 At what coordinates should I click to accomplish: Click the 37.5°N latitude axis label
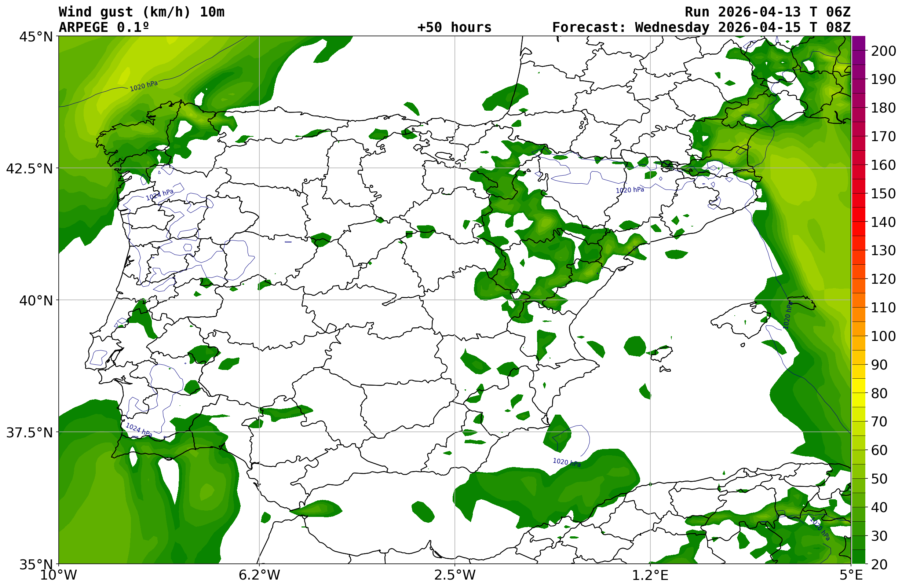tap(29, 433)
